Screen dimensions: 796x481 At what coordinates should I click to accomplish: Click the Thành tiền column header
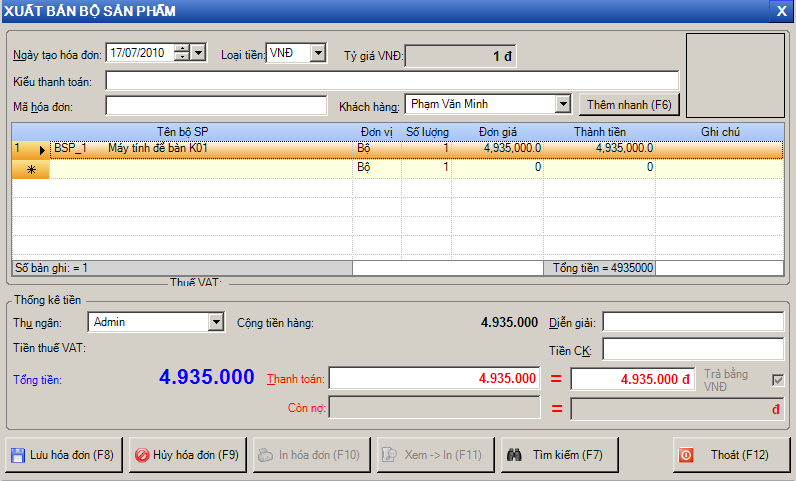pos(600,132)
